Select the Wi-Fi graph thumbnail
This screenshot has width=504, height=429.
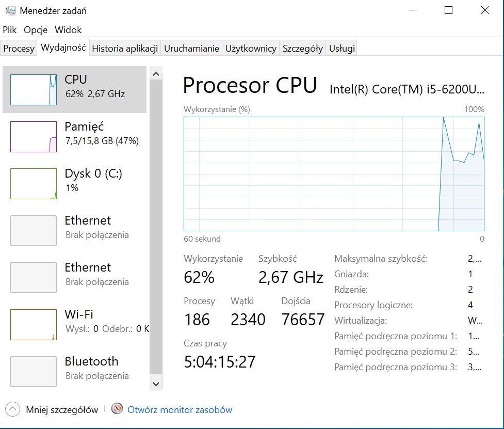pyautogui.click(x=34, y=325)
